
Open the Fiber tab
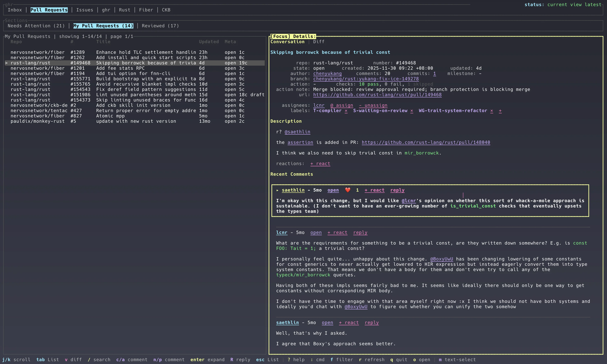coord(146,10)
